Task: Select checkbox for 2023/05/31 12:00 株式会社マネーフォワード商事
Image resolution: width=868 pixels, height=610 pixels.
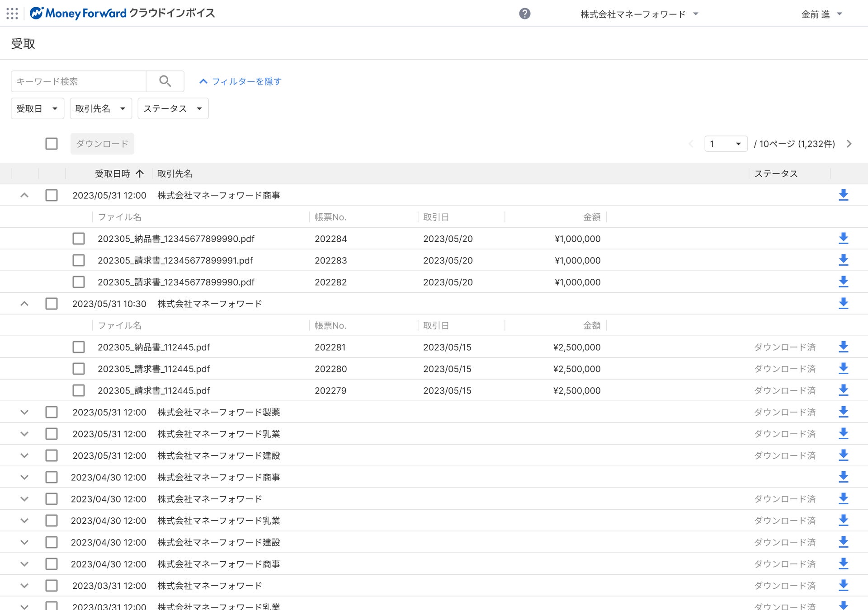Action: pyautogui.click(x=52, y=195)
